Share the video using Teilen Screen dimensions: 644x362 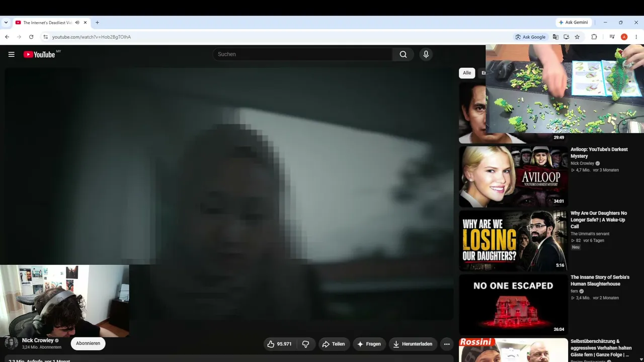pyautogui.click(x=334, y=344)
